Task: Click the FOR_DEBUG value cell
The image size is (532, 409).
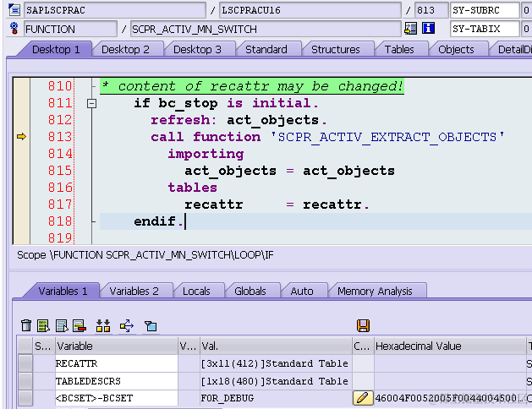Action: 276,398
